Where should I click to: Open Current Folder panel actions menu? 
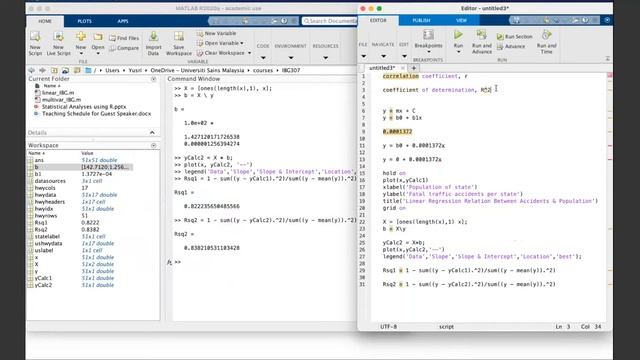click(x=153, y=79)
